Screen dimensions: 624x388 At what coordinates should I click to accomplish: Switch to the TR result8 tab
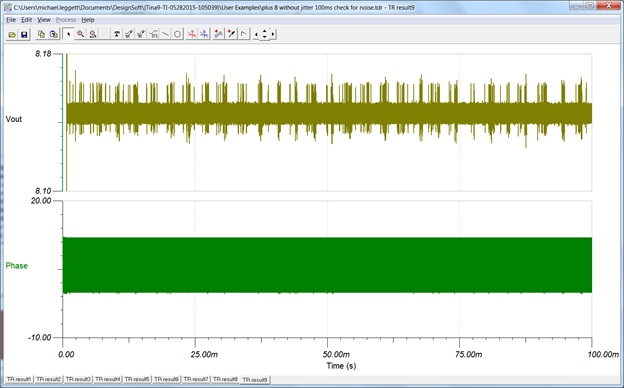pyautogui.click(x=225, y=379)
